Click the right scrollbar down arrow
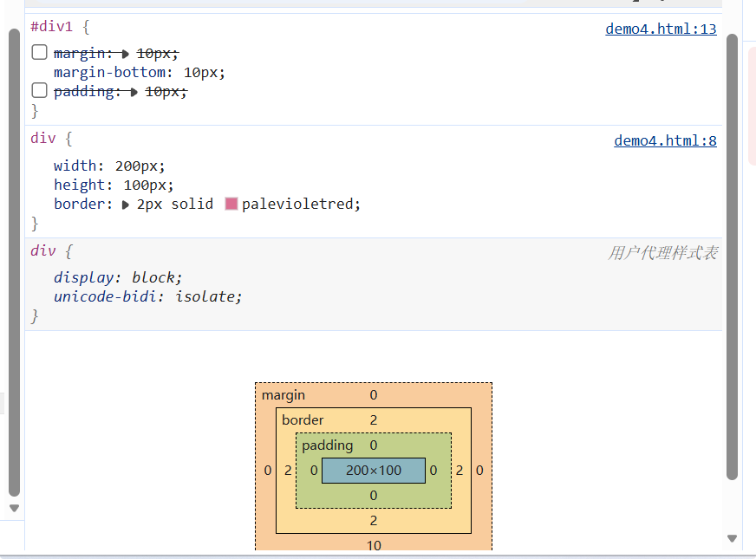 (x=732, y=538)
